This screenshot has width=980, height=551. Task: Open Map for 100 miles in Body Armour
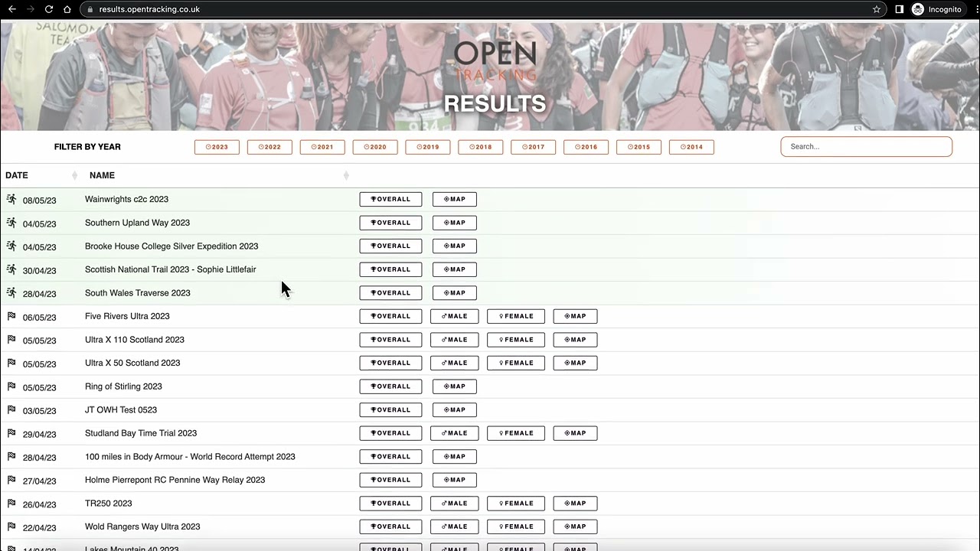455,456
